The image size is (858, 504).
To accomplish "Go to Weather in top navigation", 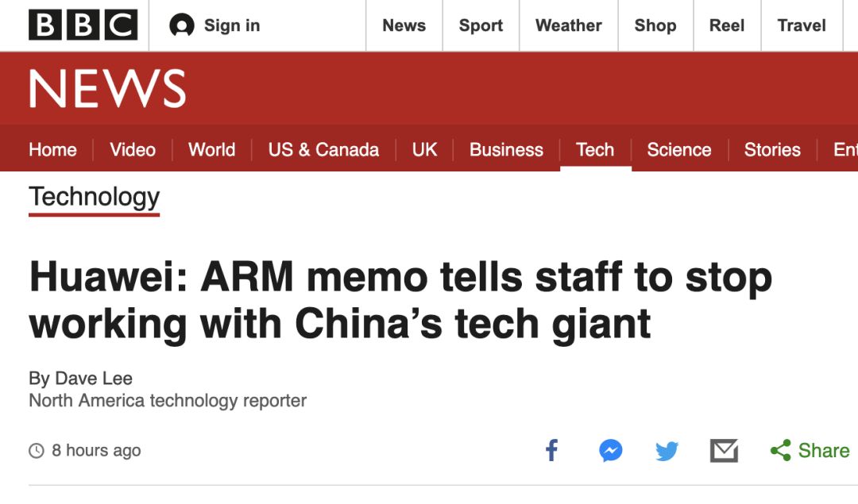I will (x=569, y=25).
